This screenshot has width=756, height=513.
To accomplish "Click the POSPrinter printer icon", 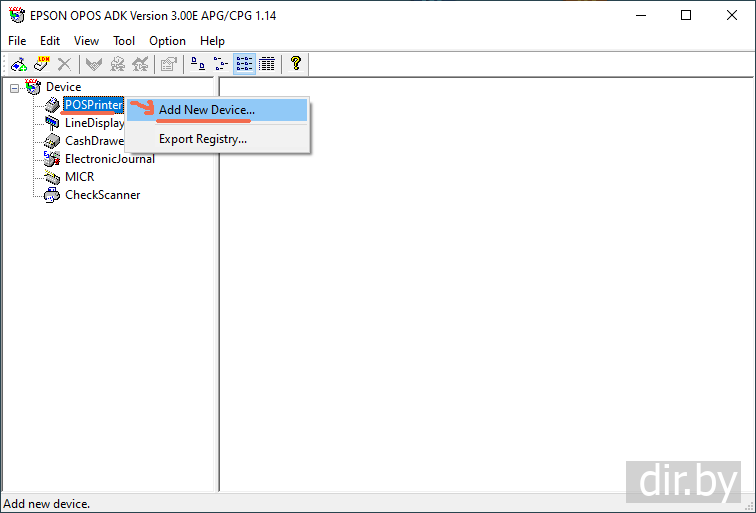I will pos(52,105).
